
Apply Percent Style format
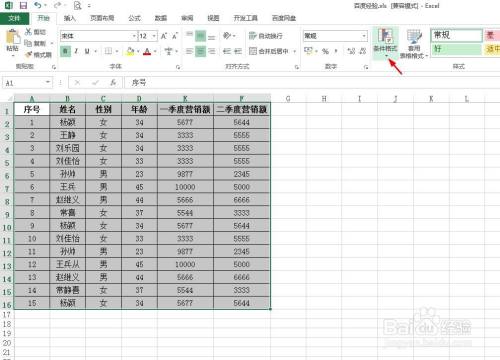pyautogui.click(x=326, y=51)
